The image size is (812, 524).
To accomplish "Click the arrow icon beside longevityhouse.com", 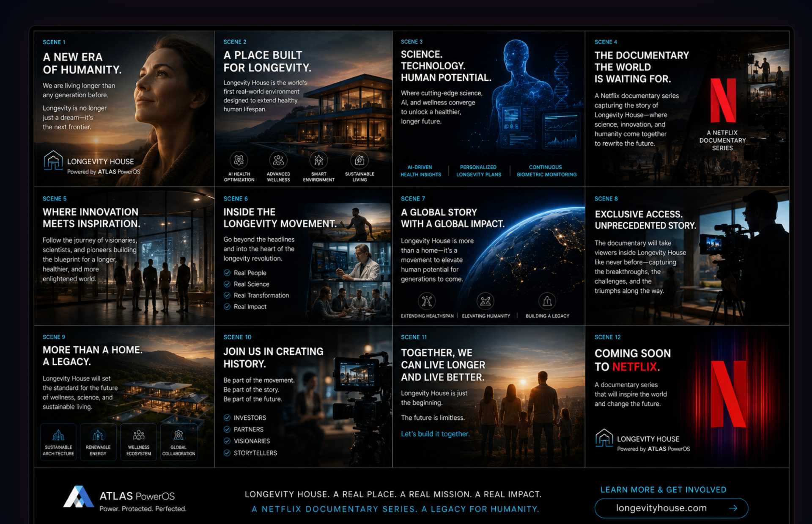I will coord(733,508).
